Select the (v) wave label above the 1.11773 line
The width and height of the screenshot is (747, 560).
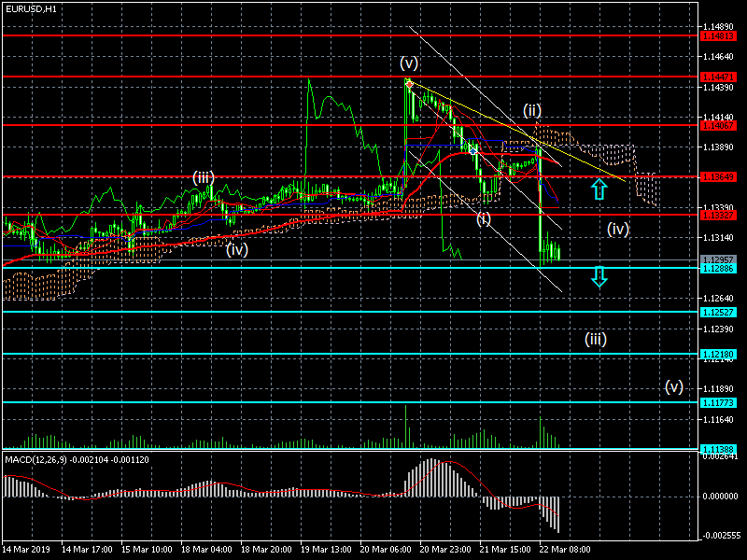pyautogui.click(x=674, y=386)
